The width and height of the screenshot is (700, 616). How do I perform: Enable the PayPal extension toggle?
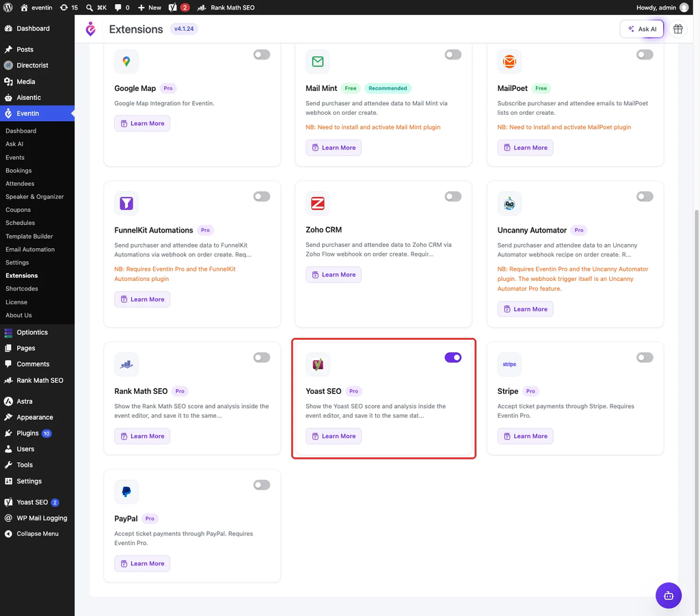click(x=262, y=485)
